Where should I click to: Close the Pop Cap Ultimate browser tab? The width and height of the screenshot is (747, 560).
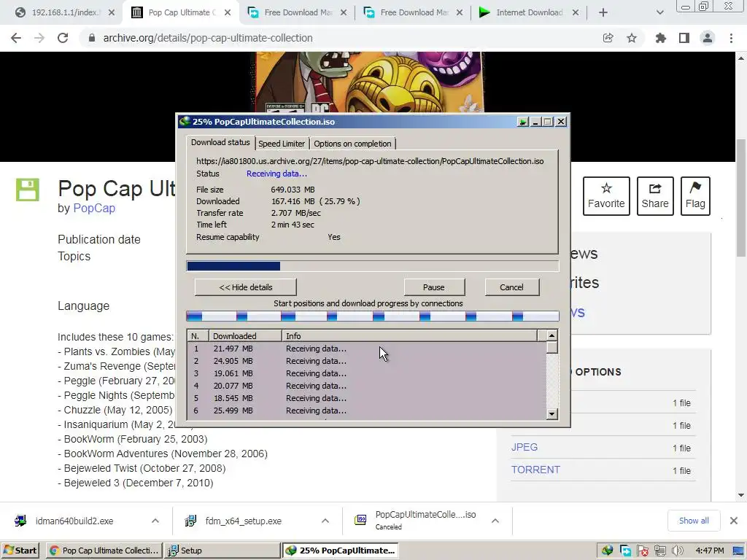pos(228,12)
